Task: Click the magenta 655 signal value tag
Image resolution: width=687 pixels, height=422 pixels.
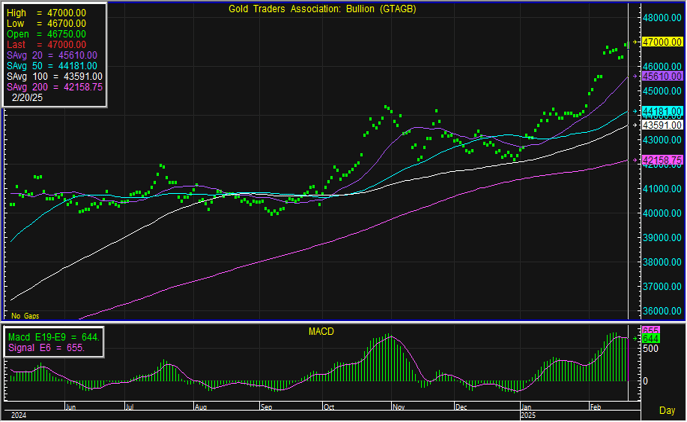Action: point(650,330)
